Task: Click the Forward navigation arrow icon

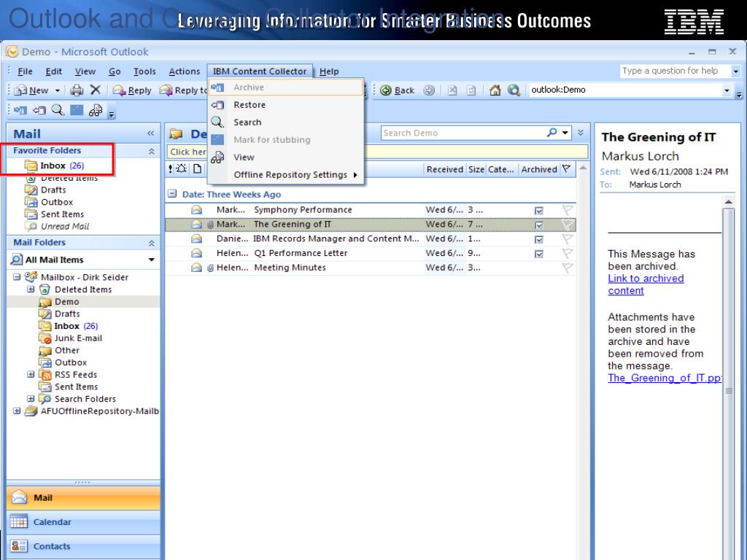Action: point(429,90)
